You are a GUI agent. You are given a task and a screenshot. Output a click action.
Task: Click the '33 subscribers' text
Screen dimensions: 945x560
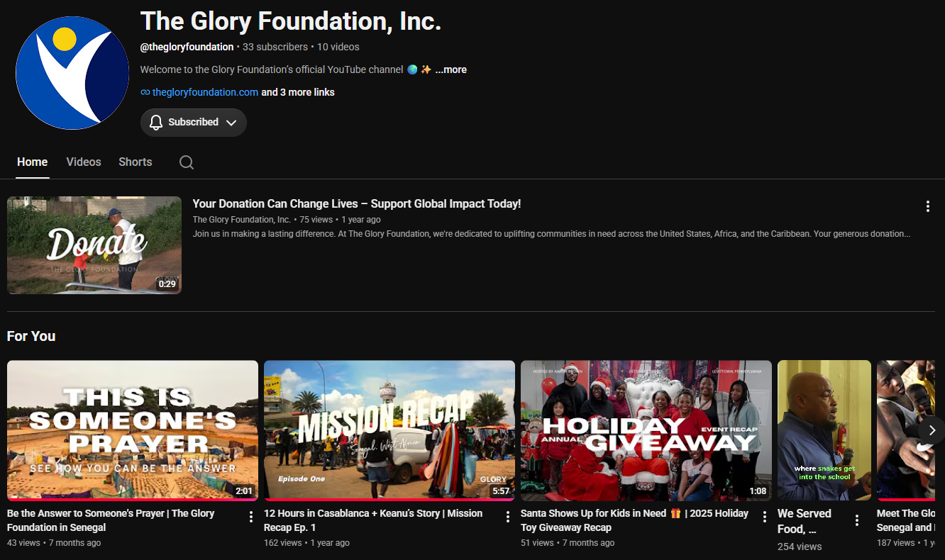(275, 47)
